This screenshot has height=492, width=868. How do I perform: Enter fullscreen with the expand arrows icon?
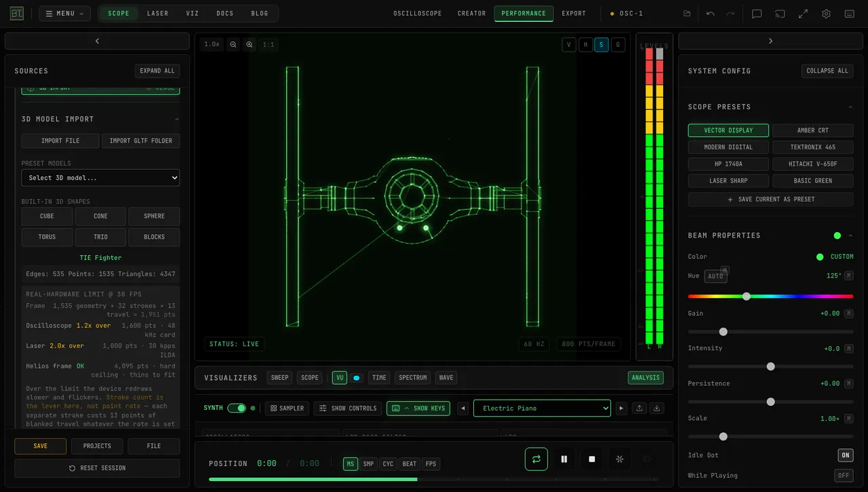(x=803, y=14)
